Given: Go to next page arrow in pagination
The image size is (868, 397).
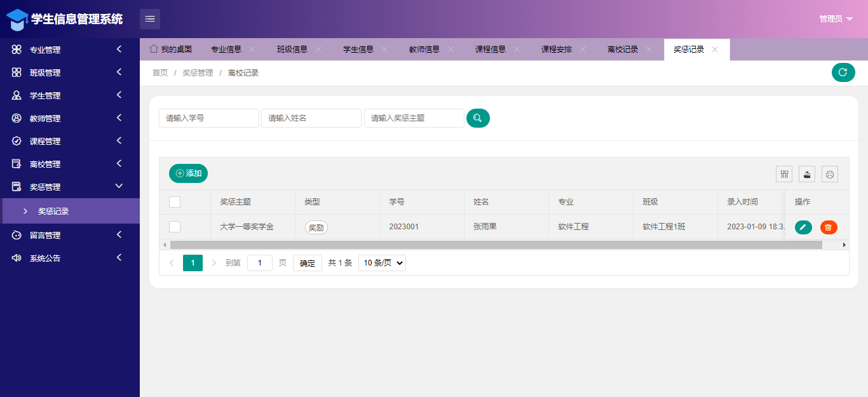Looking at the screenshot, I should (214, 263).
